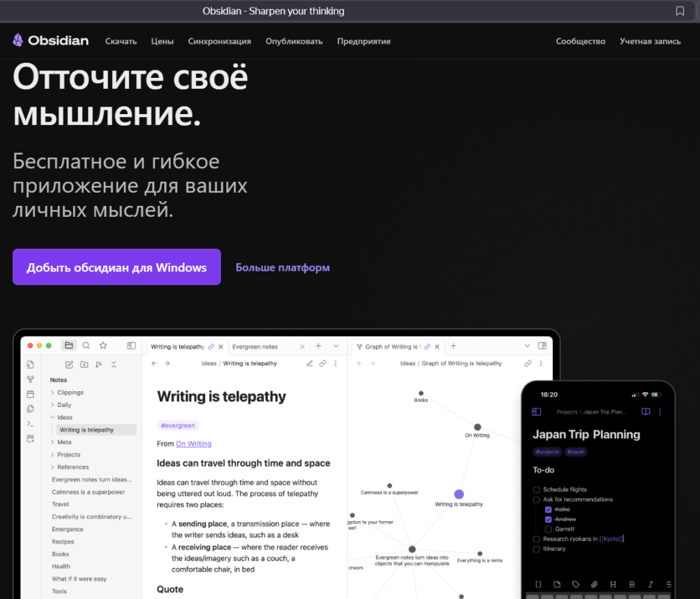The width and height of the screenshot is (700, 599).
Task: Copy link icon in Writing is telepathy header
Action: click(x=323, y=363)
